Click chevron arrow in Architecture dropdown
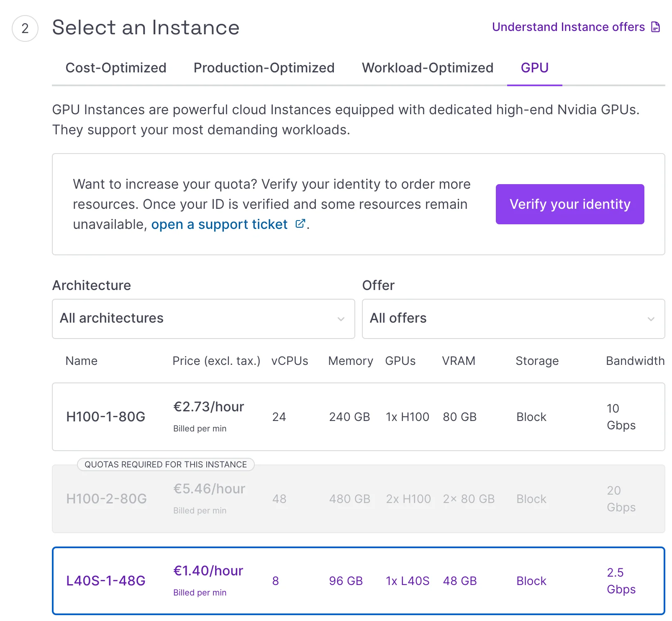This screenshot has width=672, height=621. click(341, 319)
